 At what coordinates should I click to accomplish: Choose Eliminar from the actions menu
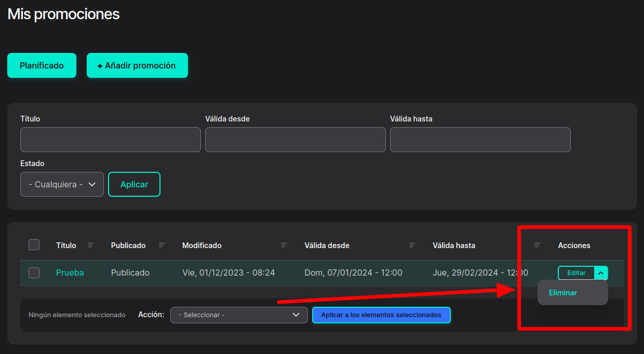pos(563,293)
